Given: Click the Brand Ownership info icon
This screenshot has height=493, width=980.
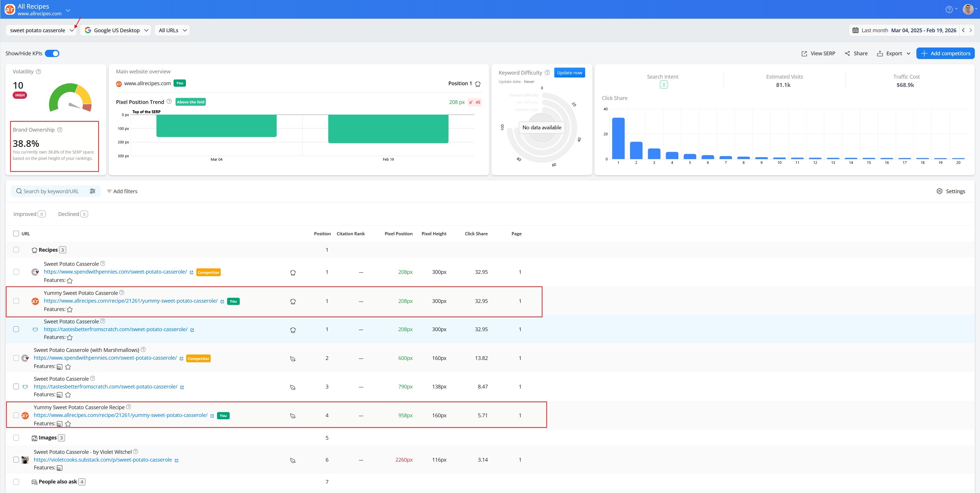Looking at the screenshot, I should click(x=60, y=130).
